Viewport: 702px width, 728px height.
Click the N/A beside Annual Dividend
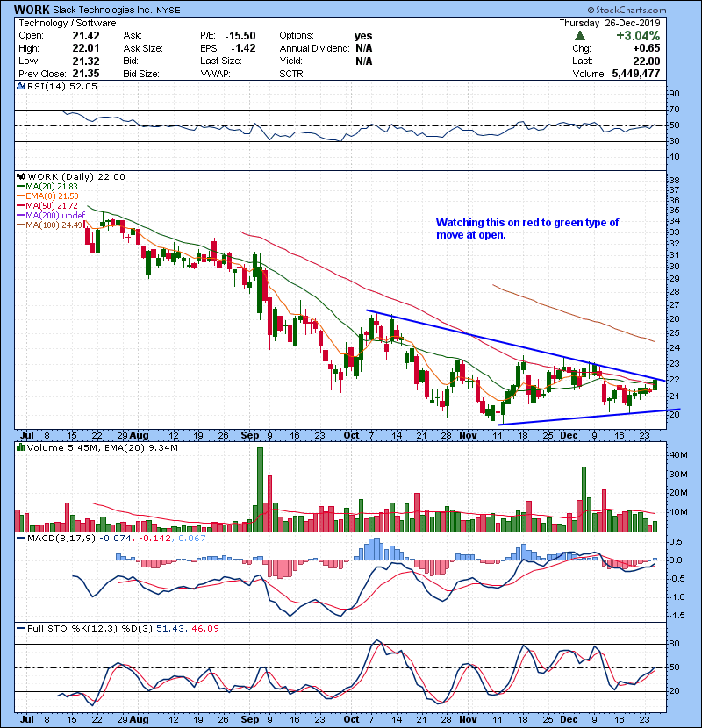pos(364,48)
